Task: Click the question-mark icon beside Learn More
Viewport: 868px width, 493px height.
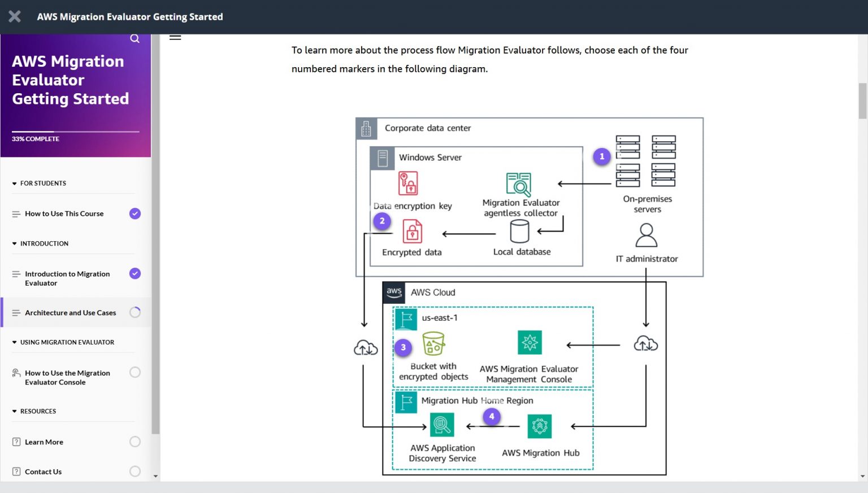Action: (16, 441)
